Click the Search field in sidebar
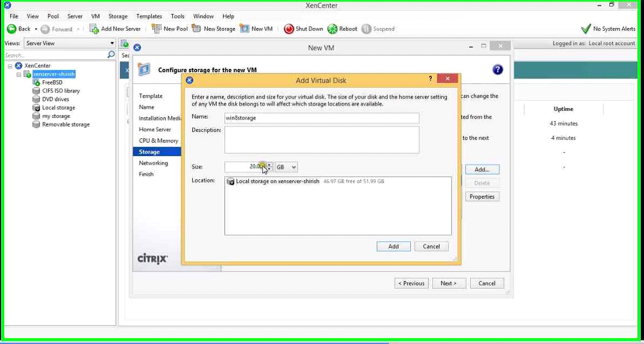Viewport: 644px width, 344px height. click(55, 55)
